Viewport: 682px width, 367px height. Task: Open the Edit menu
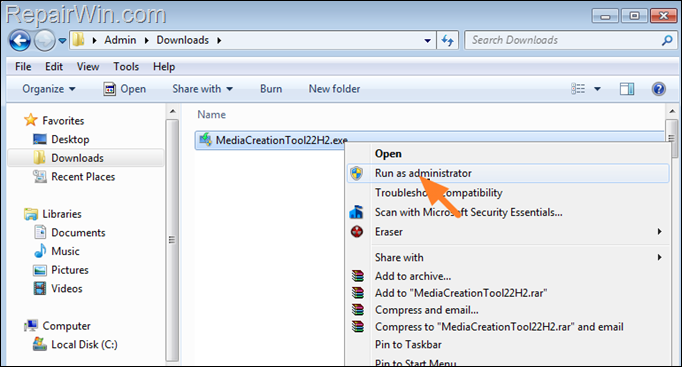tap(54, 67)
